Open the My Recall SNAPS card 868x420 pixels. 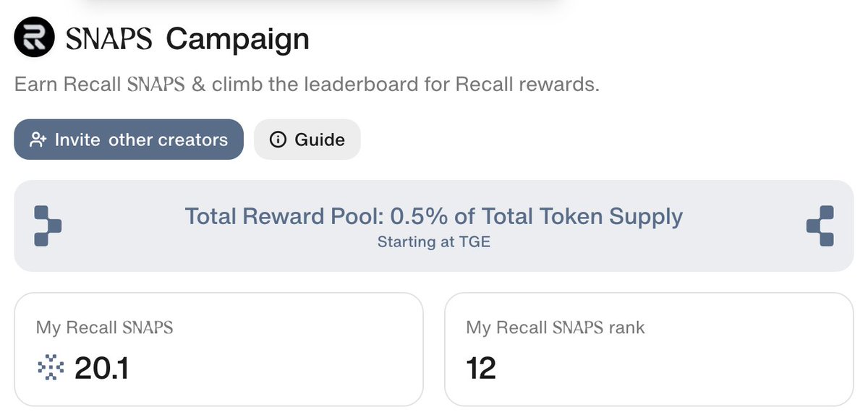(218, 349)
